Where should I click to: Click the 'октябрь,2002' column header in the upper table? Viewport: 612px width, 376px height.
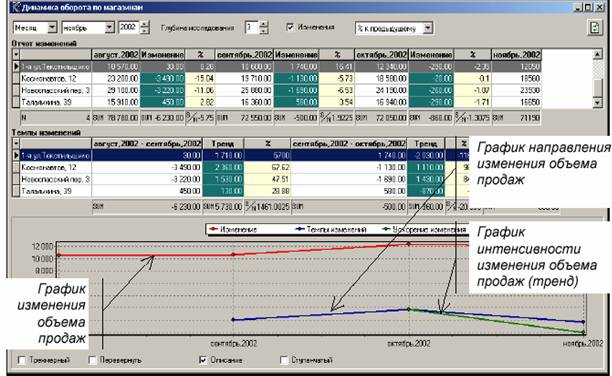(x=381, y=54)
